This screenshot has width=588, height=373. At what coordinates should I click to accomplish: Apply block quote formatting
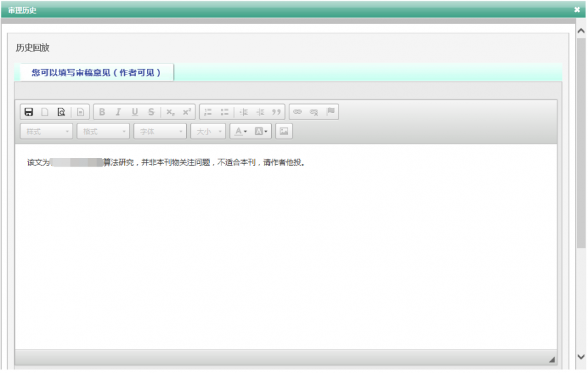(276, 112)
